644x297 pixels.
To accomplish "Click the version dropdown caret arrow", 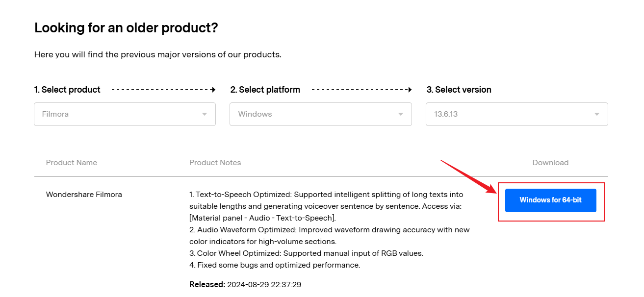I will point(597,114).
